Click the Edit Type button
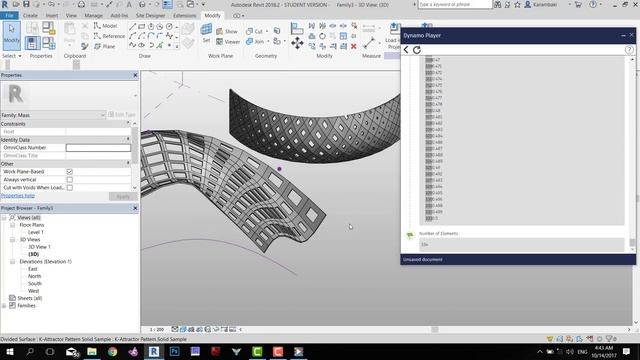 [x=122, y=115]
